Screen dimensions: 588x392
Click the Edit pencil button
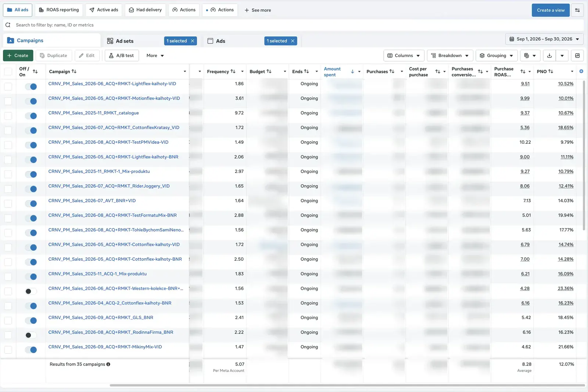point(87,56)
